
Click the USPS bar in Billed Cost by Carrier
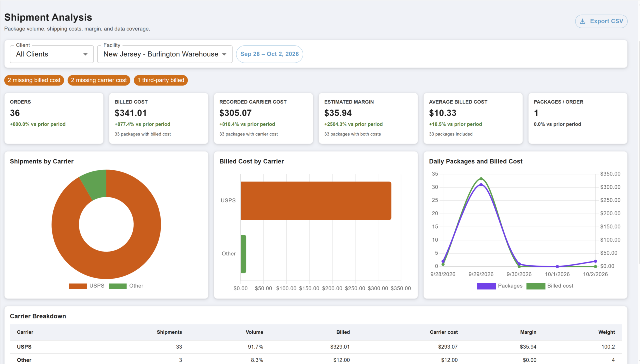pyautogui.click(x=316, y=201)
